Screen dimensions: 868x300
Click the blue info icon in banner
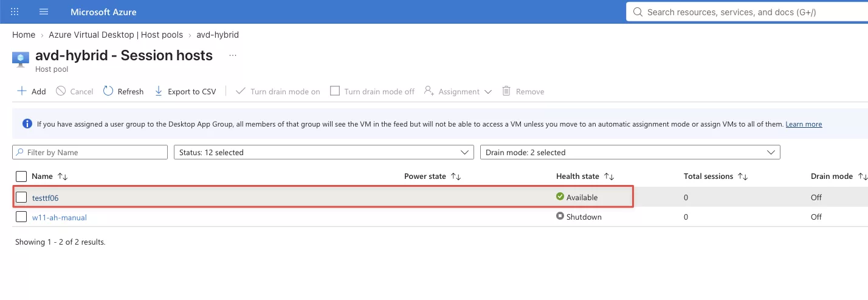pos(27,124)
